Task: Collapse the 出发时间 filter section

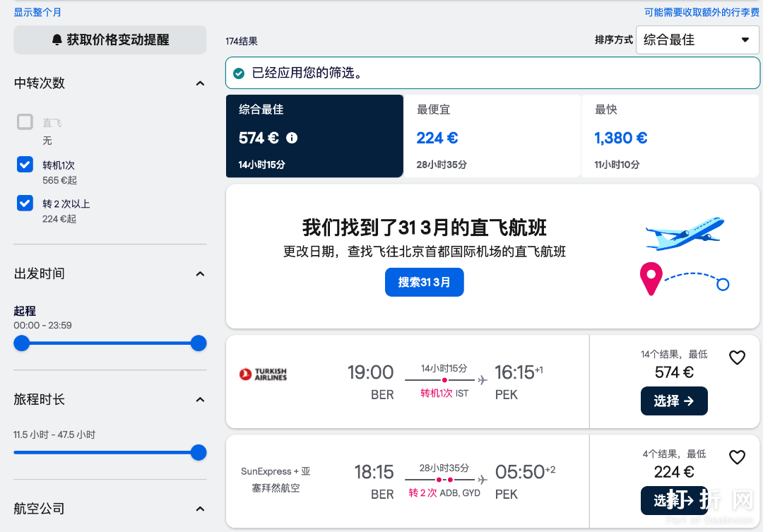Action: tap(199, 274)
